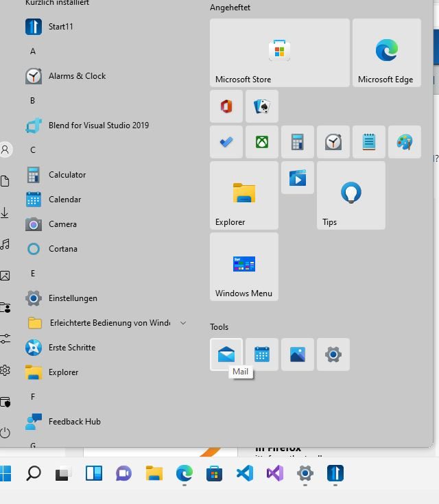Screen dimensions: 439x504
Task: Open the Explorer medium tile
Action: (x=244, y=195)
